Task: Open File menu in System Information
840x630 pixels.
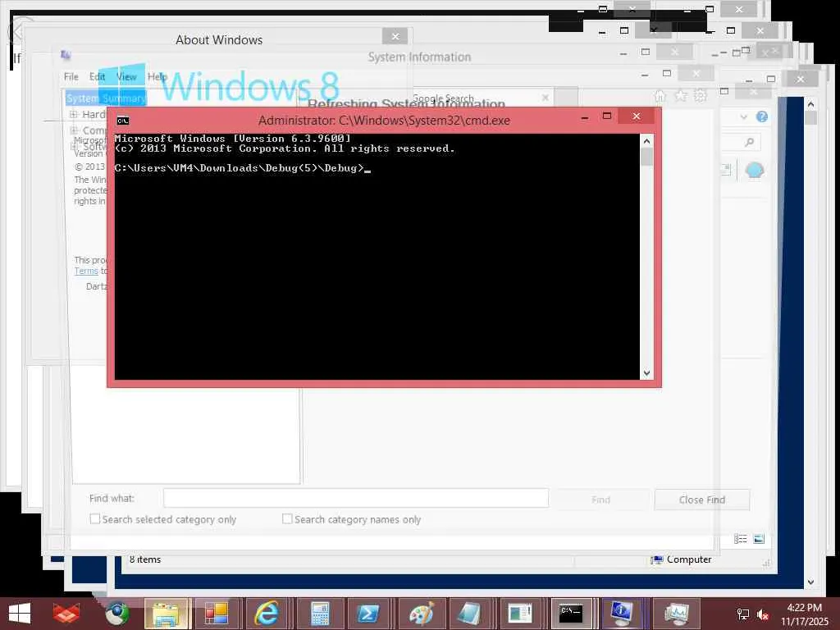Action: [x=71, y=76]
